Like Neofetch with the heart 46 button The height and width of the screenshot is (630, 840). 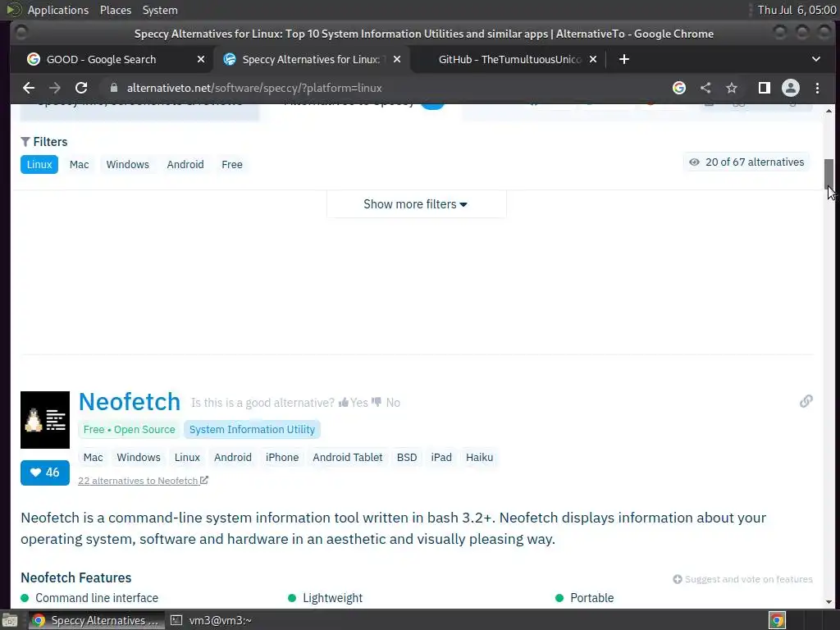pos(45,472)
